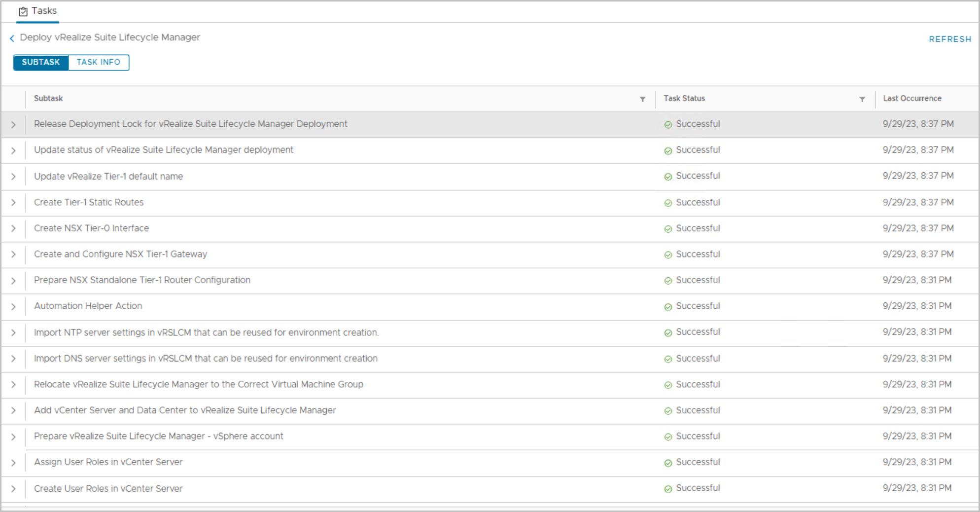
Task: Expand Create User Roles in vCenter row
Action: point(13,489)
